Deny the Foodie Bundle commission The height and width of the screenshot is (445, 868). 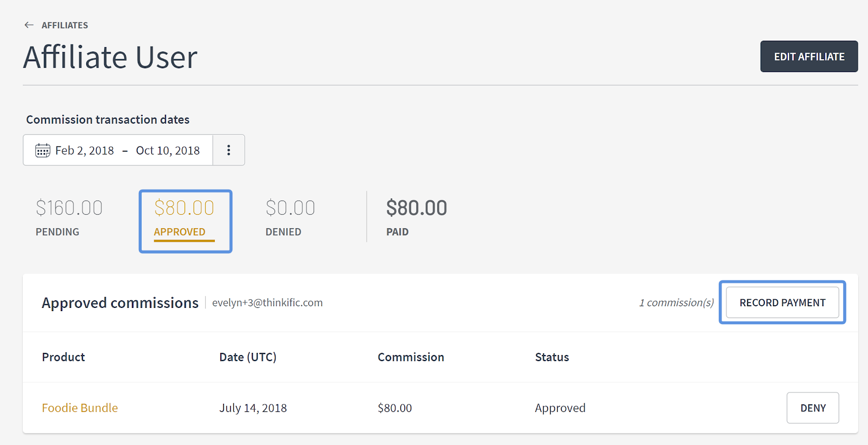point(812,408)
